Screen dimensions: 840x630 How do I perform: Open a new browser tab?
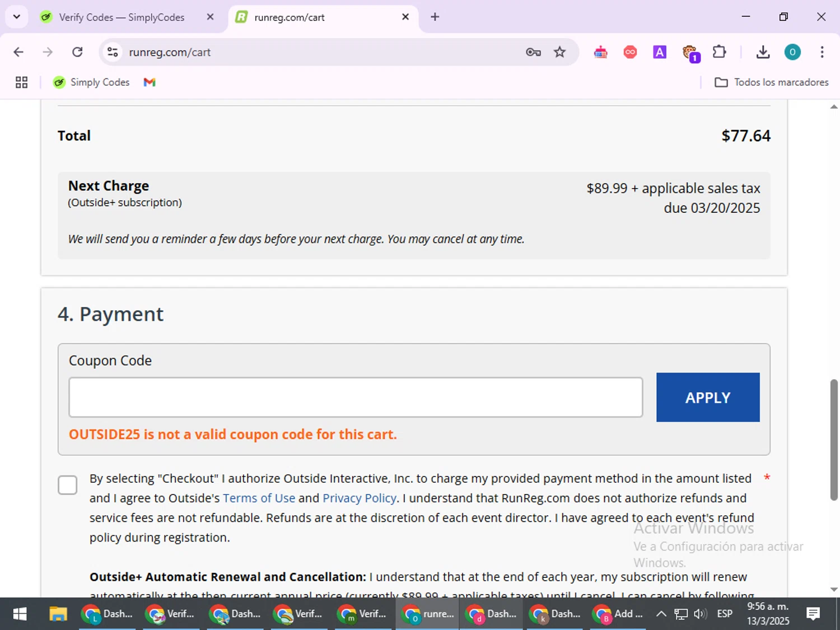[435, 17]
